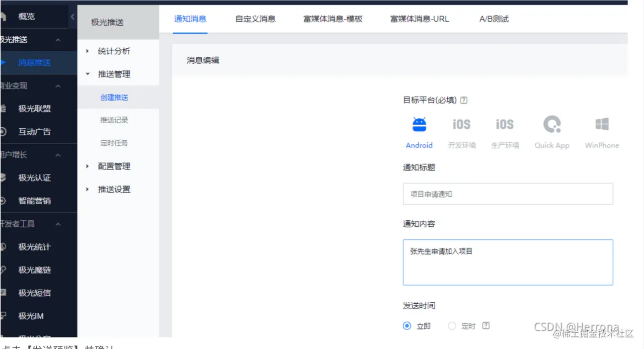This screenshot has height=349, width=644.
Task: Select the WinPhone platform icon
Action: (x=601, y=131)
